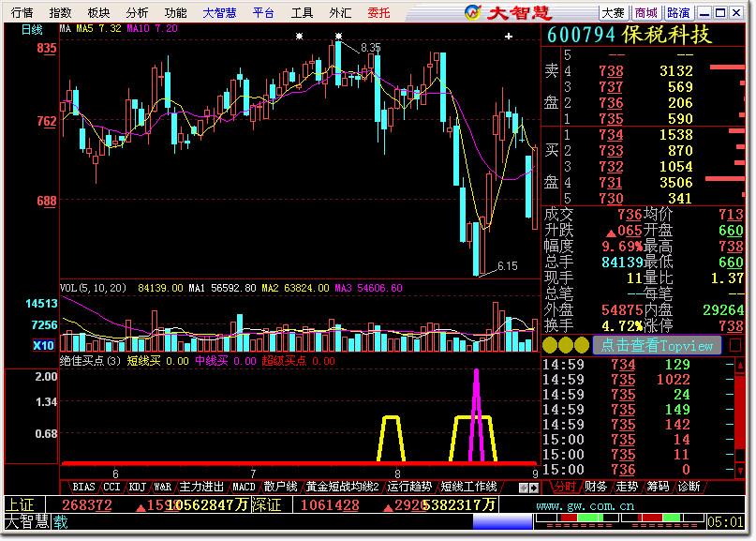Open the 行情 menu
Viewport: 756px width, 541px height.
(22, 12)
